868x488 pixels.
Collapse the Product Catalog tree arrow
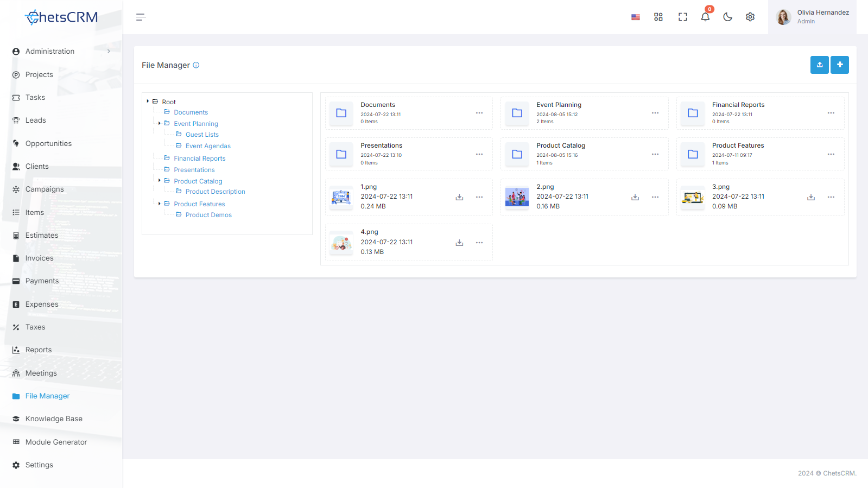pos(159,181)
